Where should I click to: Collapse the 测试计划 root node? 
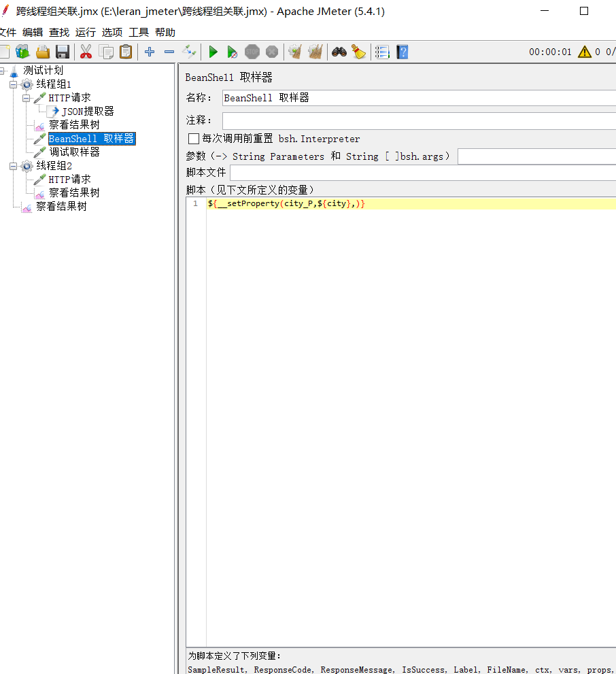(x=2, y=71)
